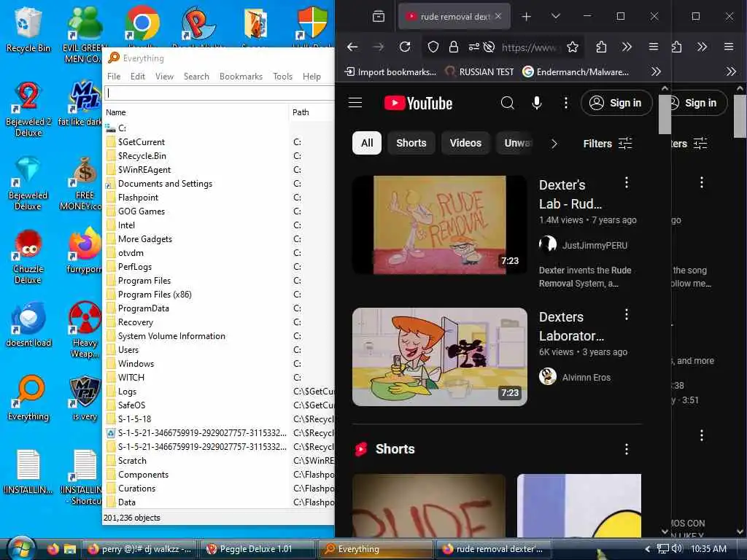747x560 pixels.
Task: Click the volume icon in system tray
Action: 676,549
